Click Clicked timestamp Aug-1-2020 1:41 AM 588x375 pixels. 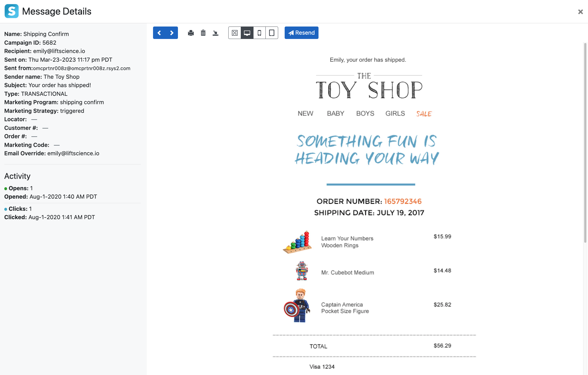click(x=61, y=217)
